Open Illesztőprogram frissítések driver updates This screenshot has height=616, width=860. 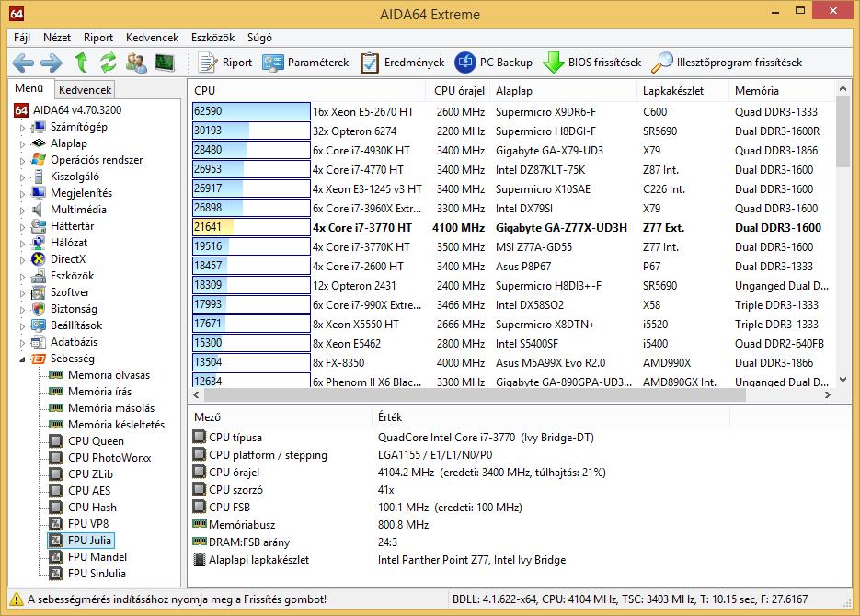(728, 63)
